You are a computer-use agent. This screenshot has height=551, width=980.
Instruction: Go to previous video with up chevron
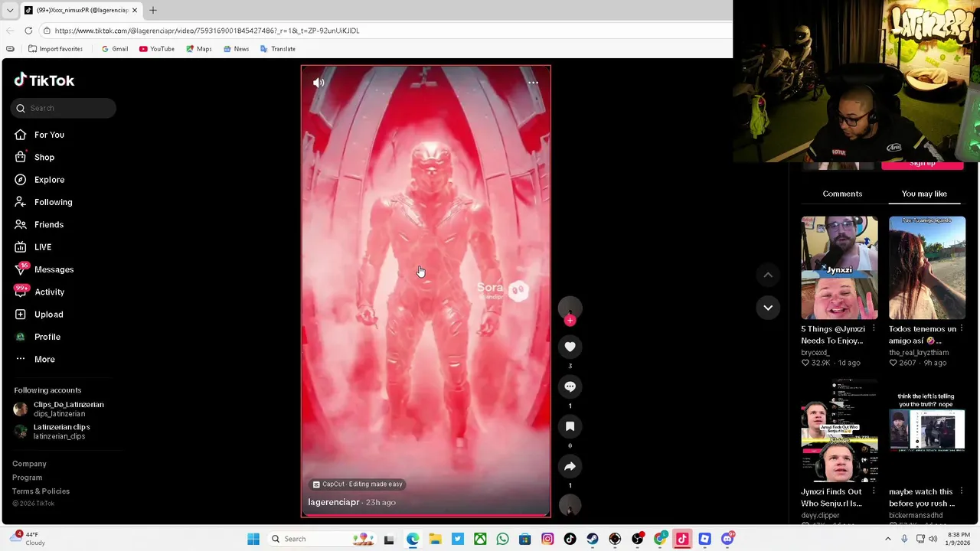click(x=768, y=275)
